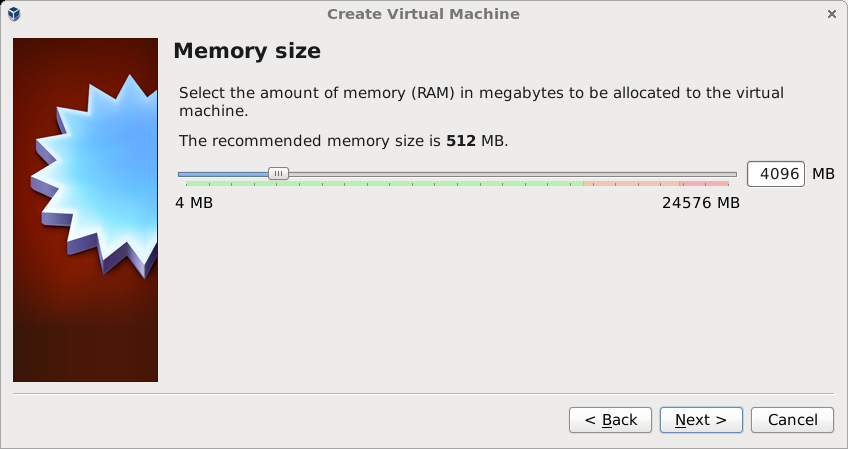Click the "4 MB" minimum label
The width and height of the screenshot is (848, 449).
[194, 203]
